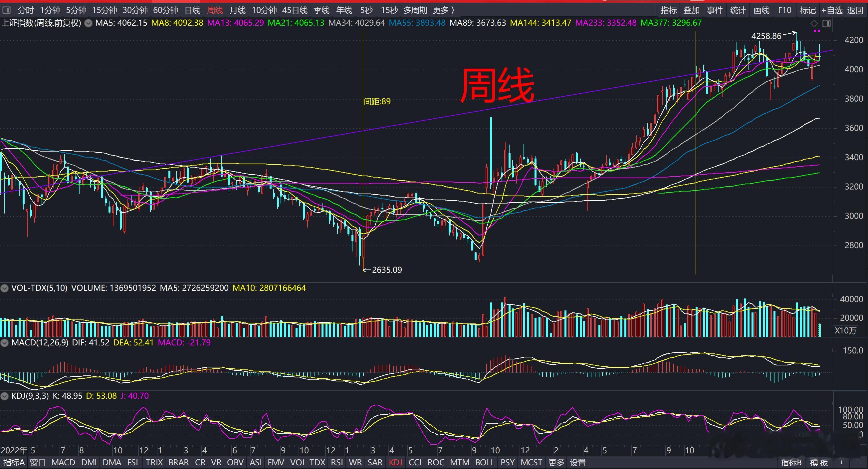Select the 指标A indicator group tab
Image resolution: width=868 pixels, height=469 pixels.
(14, 463)
